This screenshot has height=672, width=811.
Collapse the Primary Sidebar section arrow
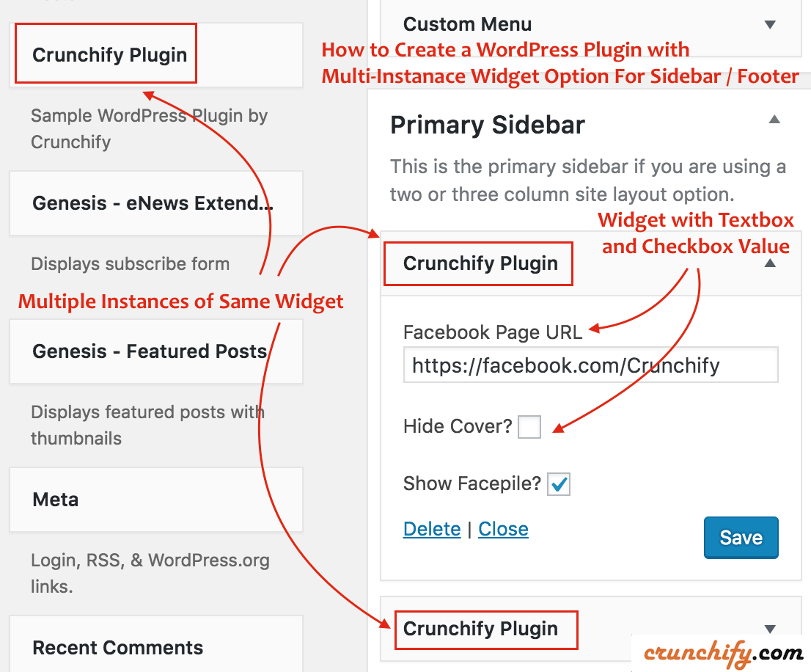coord(774,120)
